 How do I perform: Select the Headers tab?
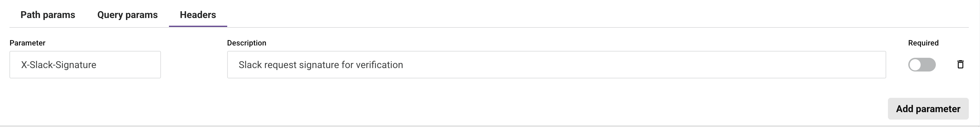point(198,15)
